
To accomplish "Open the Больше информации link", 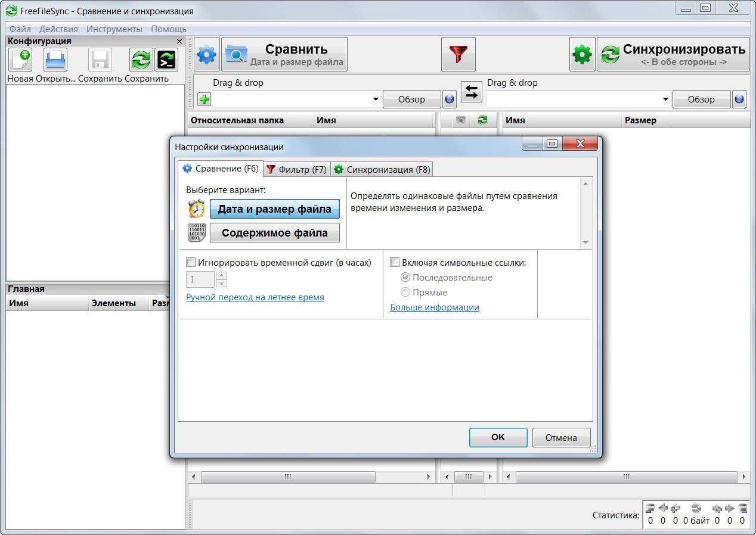I will [x=435, y=307].
